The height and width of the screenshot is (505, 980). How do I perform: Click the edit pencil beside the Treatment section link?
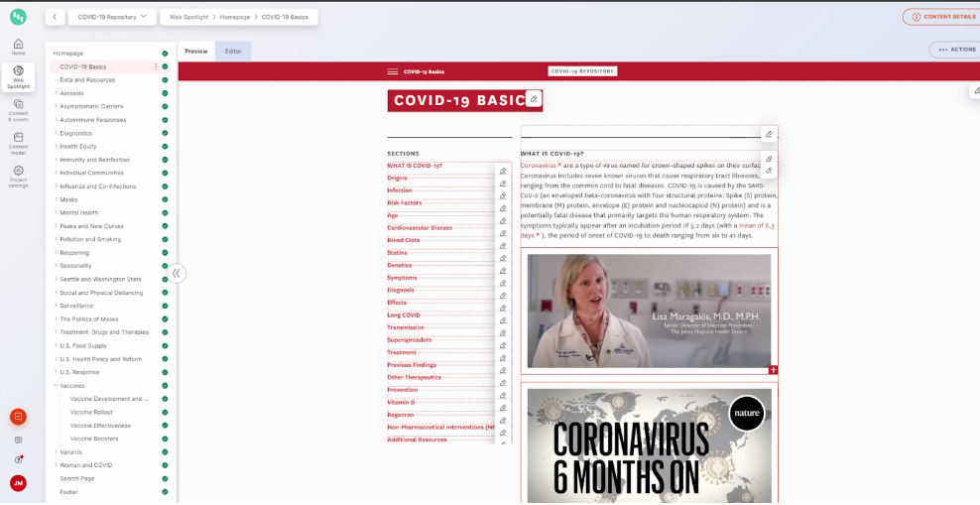(x=503, y=358)
